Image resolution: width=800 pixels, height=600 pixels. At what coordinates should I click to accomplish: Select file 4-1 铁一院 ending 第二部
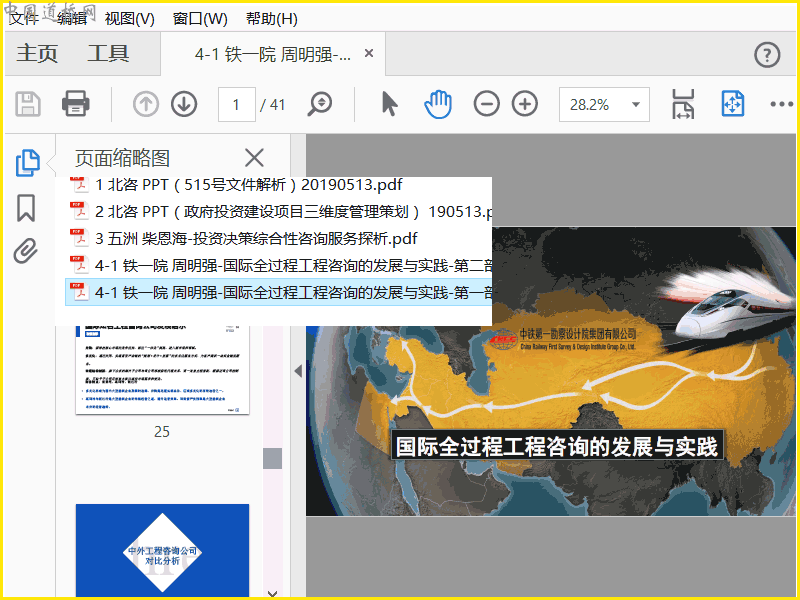[279, 265]
